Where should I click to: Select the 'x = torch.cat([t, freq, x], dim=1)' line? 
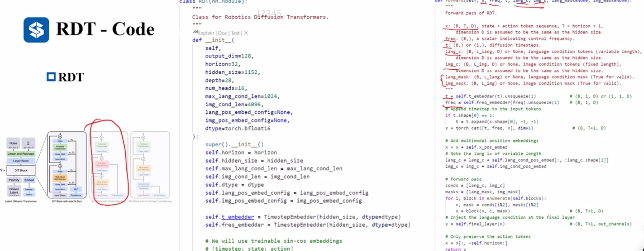point(489,128)
